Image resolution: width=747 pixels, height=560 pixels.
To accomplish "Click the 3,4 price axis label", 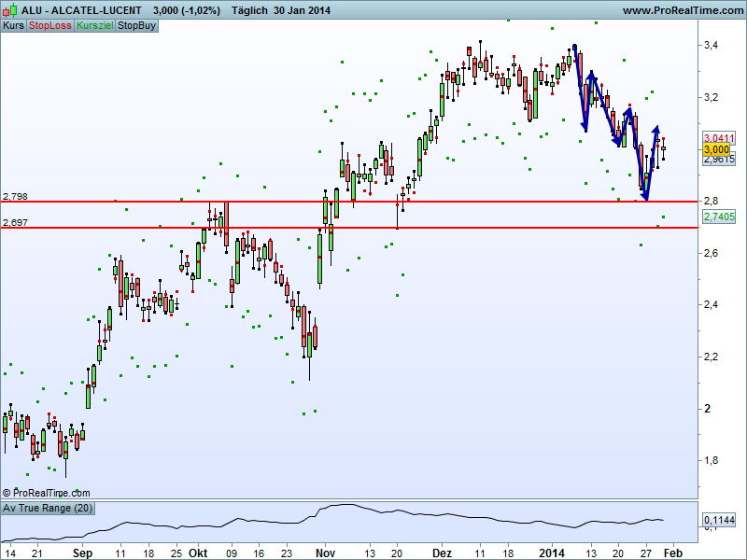I will click(x=712, y=45).
